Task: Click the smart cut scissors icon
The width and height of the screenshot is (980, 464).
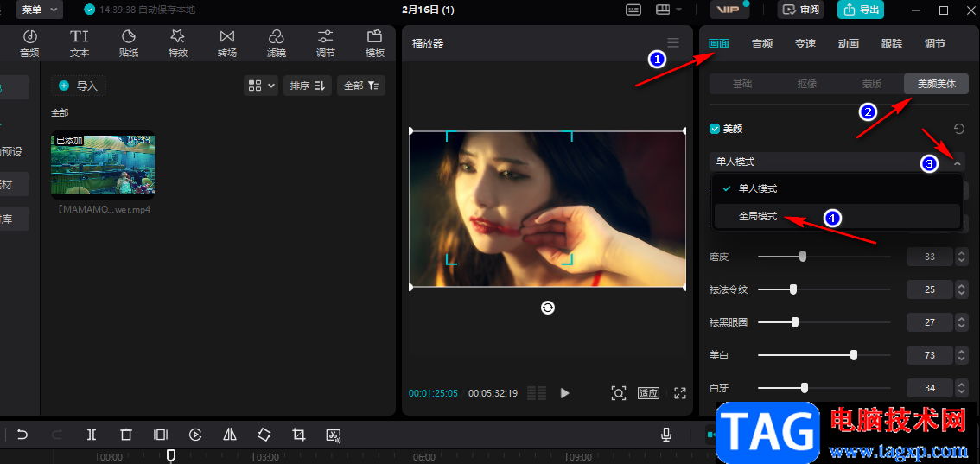Action: pos(334,435)
